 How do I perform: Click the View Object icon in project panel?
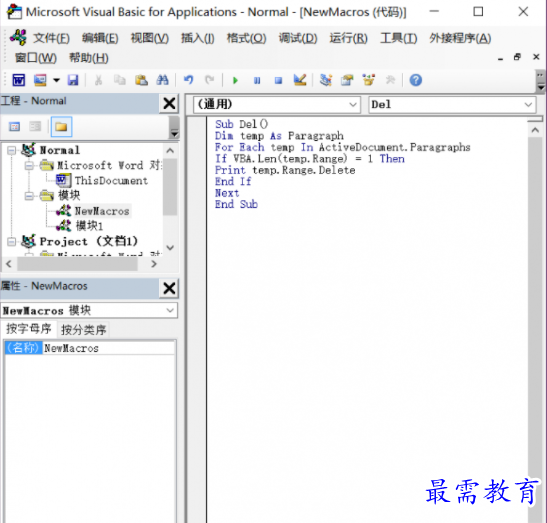(x=35, y=127)
